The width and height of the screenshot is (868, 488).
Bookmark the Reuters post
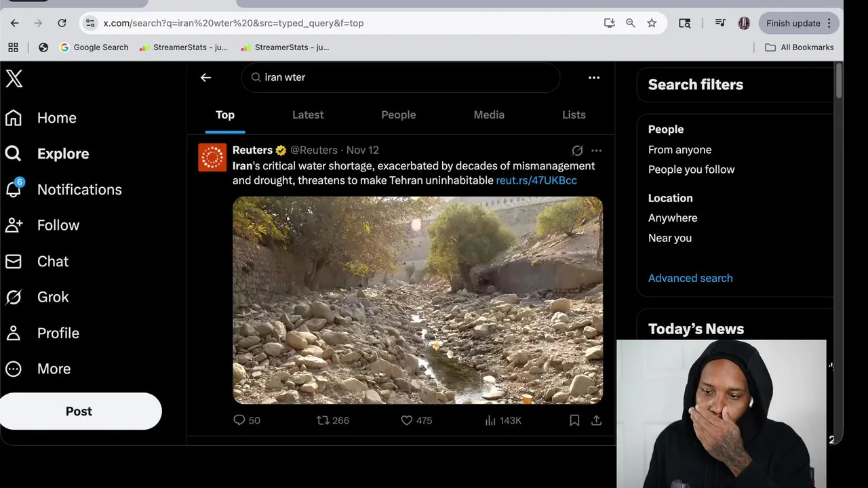pos(574,421)
